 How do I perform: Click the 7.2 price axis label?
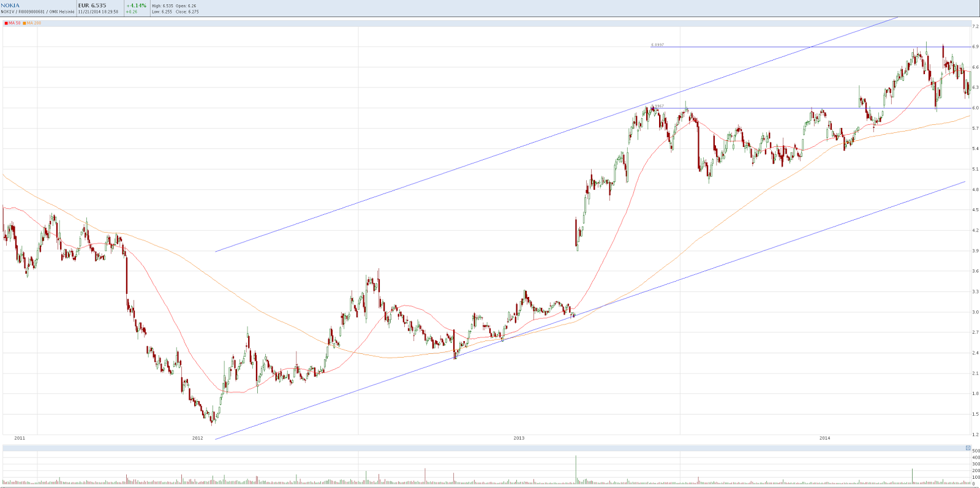[976, 26]
